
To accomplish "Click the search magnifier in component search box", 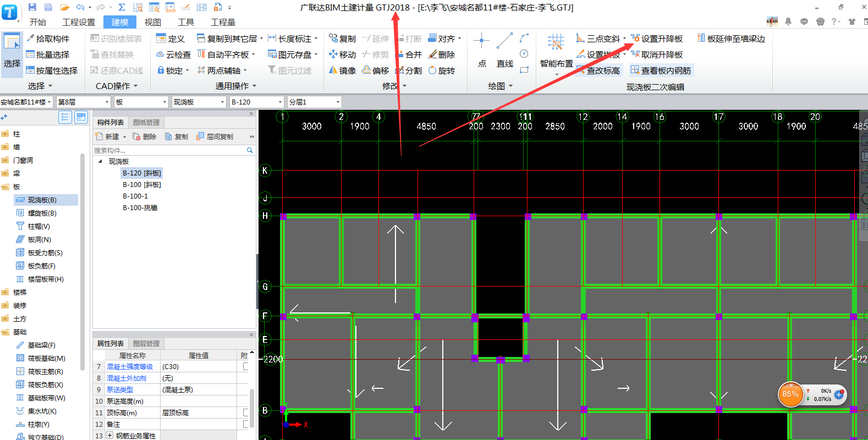I will (250, 150).
